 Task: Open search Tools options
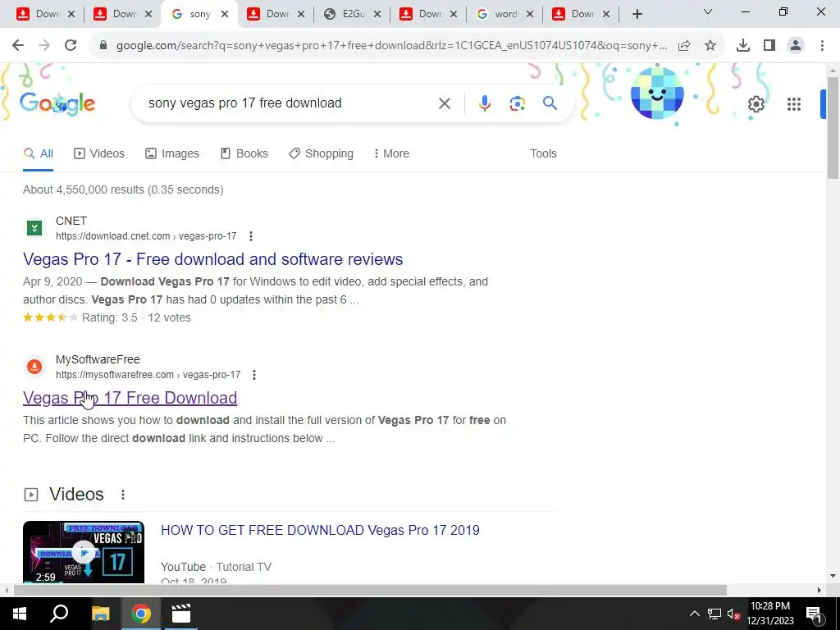point(543,153)
